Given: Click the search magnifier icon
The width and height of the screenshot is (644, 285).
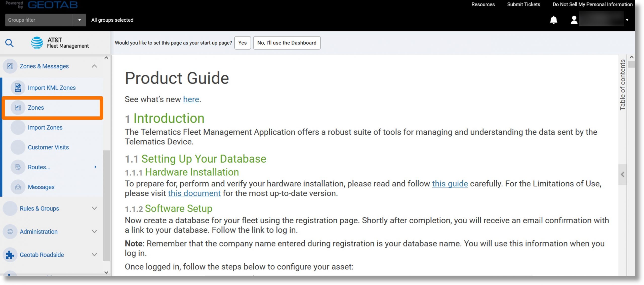Looking at the screenshot, I should [10, 43].
